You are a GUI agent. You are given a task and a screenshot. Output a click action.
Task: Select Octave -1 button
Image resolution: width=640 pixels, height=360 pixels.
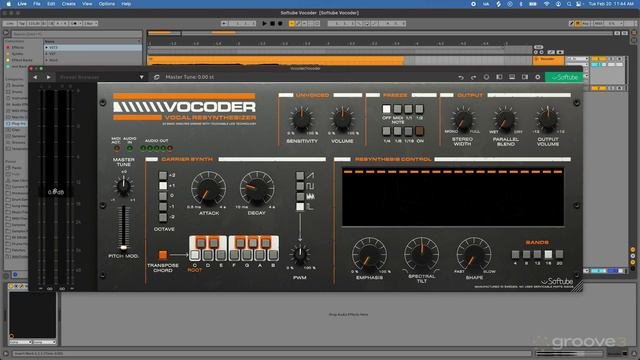click(163, 207)
